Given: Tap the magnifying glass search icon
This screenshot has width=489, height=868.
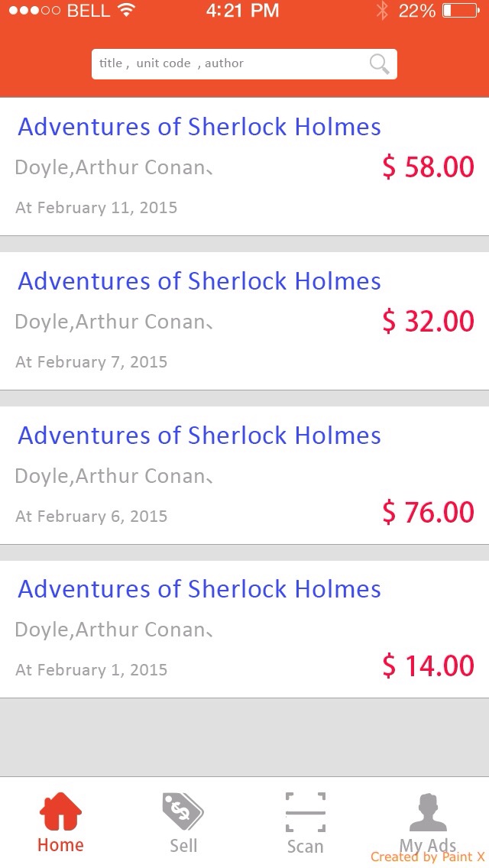Looking at the screenshot, I should click(379, 63).
